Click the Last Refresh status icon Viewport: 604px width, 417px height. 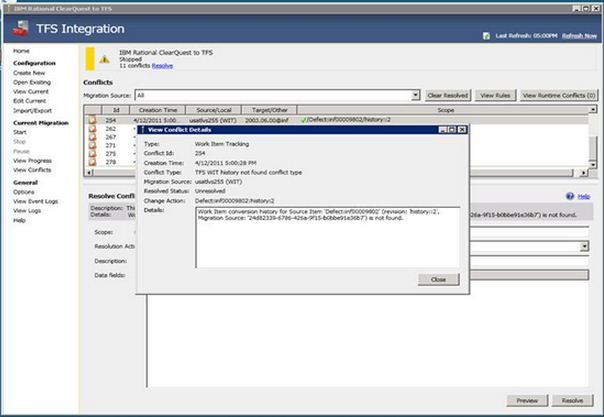[487, 36]
